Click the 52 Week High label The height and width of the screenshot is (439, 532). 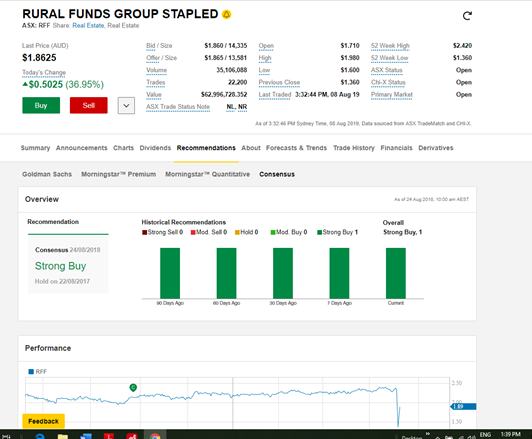tap(390, 46)
